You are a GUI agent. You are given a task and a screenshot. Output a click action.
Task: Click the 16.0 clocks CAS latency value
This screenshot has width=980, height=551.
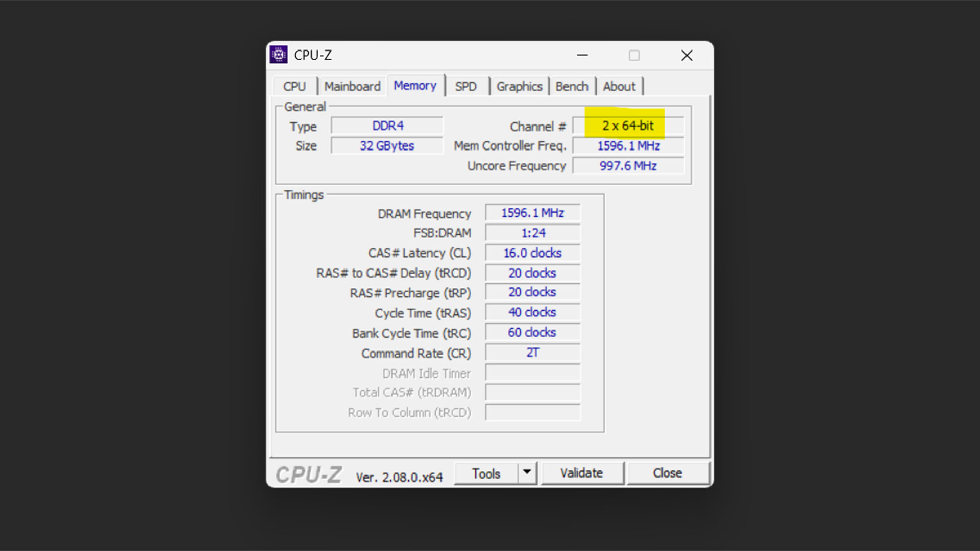533,253
